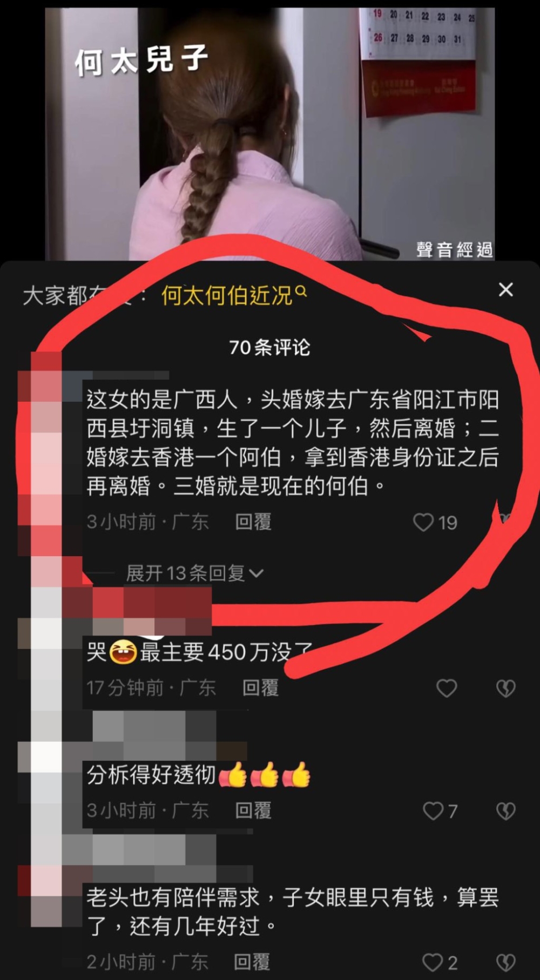The image size is (540, 980).
Task: Dislike the '分析得好透彻' comment
Action: click(x=505, y=810)
